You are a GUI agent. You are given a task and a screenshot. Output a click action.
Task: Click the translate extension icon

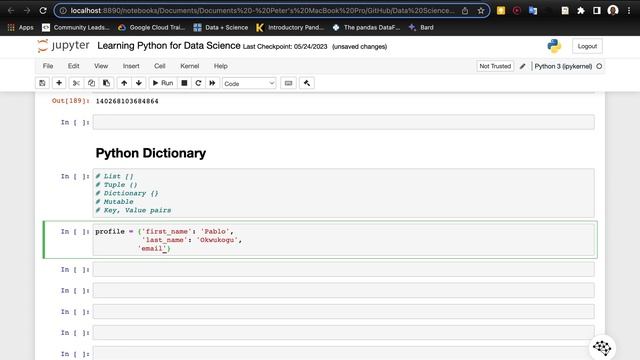click(x=533, y=11)
